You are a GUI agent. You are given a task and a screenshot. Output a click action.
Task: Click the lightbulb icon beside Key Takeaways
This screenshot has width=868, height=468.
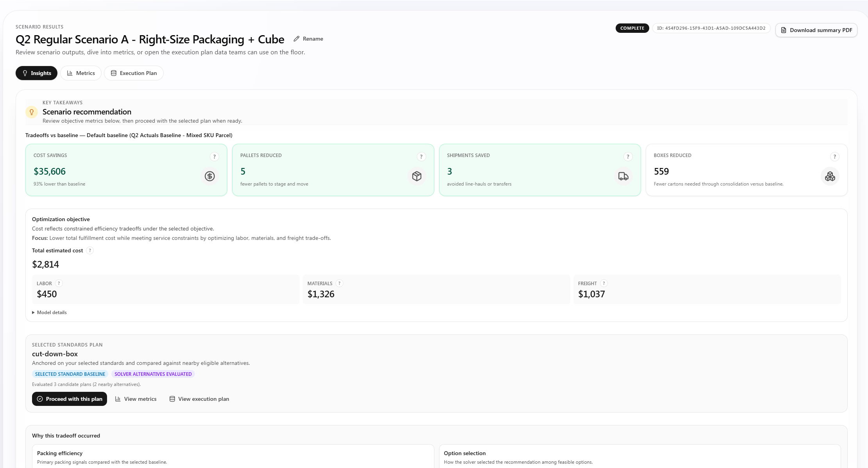pyautogui.click(x=31, y=112)
